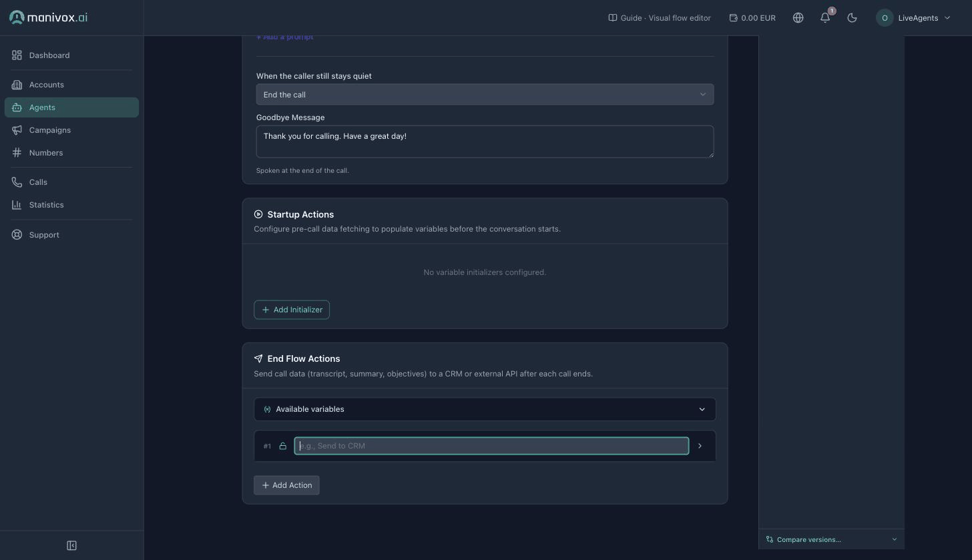View Statistics page
972x560 pixels.
click(x=71, y=205)
